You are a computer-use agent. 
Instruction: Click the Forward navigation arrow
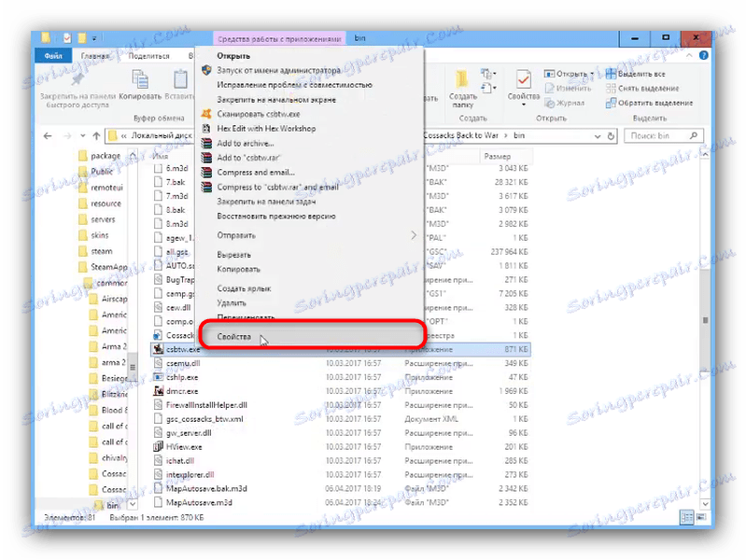pos(67,135)
